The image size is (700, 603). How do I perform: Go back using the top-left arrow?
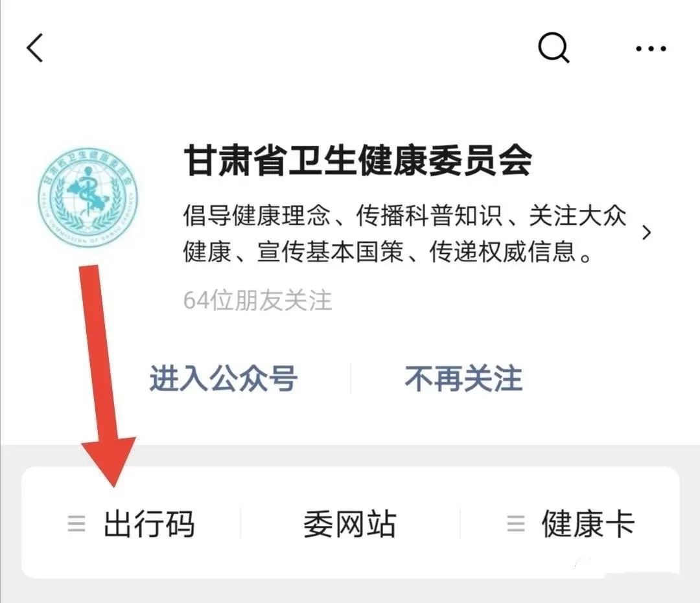(x=35, y=48)
